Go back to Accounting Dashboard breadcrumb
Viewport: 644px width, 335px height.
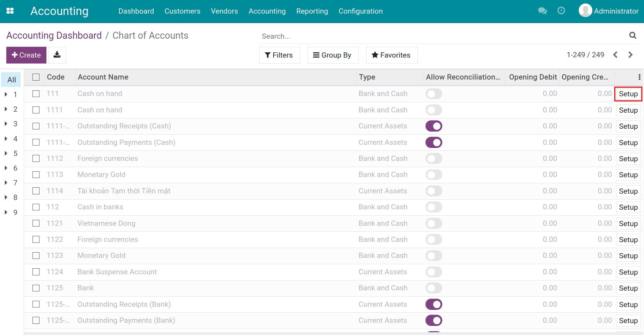click(x=54, y=36)
